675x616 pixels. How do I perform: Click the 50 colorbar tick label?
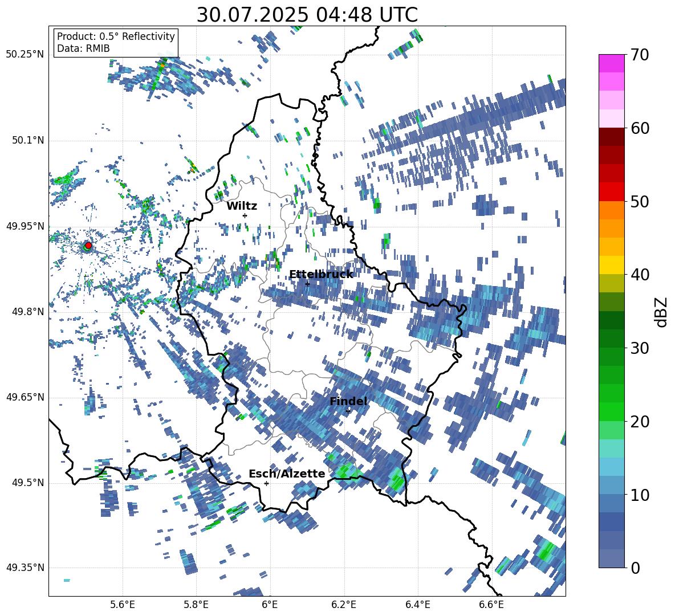click(x=639, y=202)
